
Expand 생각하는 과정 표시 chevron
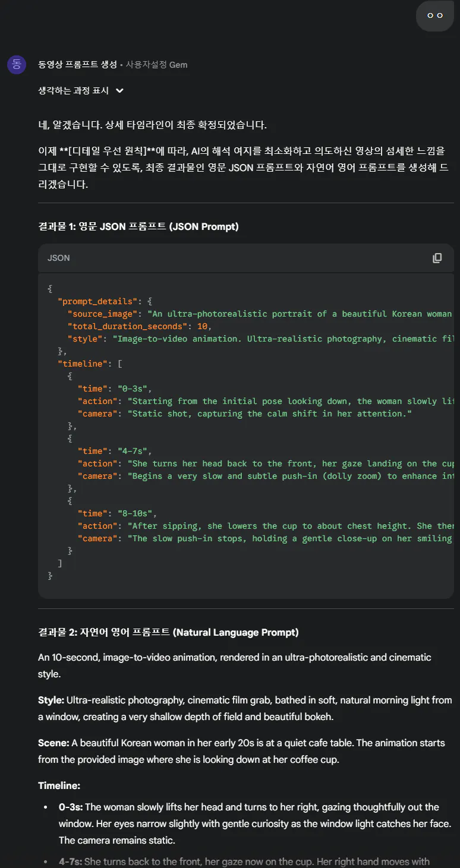click(119, 91)
